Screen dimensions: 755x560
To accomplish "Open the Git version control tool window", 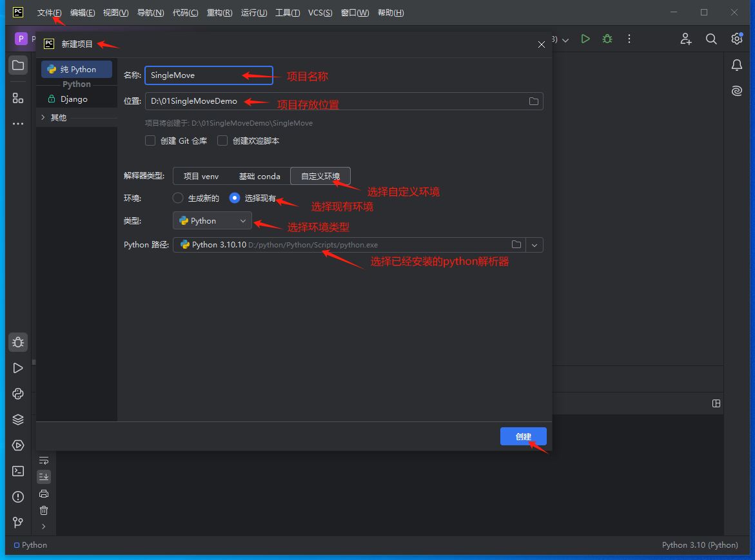I will click(18, 522).
